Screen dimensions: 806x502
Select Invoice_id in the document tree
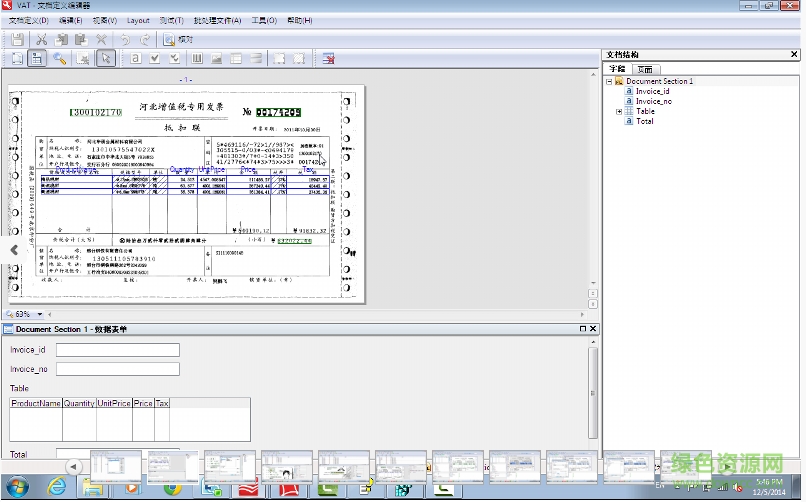652,91
